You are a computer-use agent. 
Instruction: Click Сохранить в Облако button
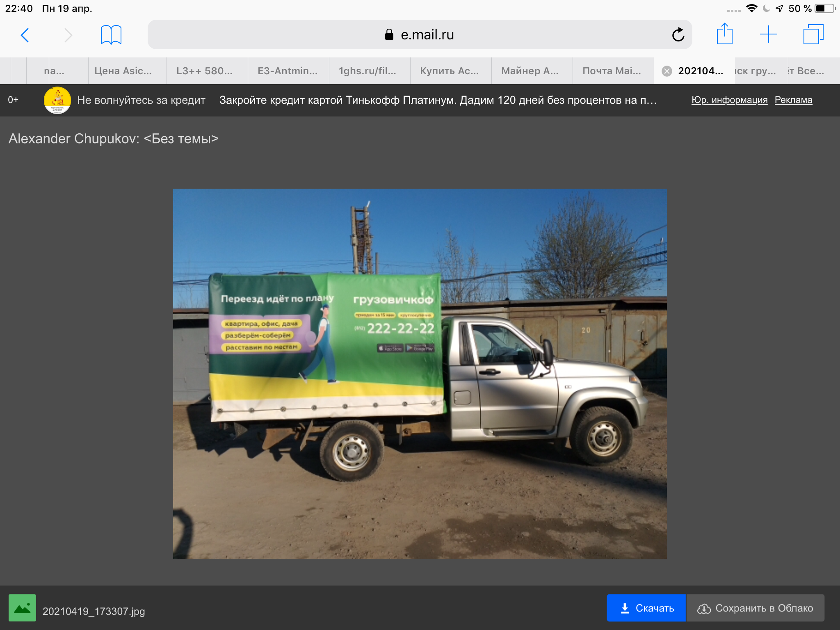click(755, 608)
